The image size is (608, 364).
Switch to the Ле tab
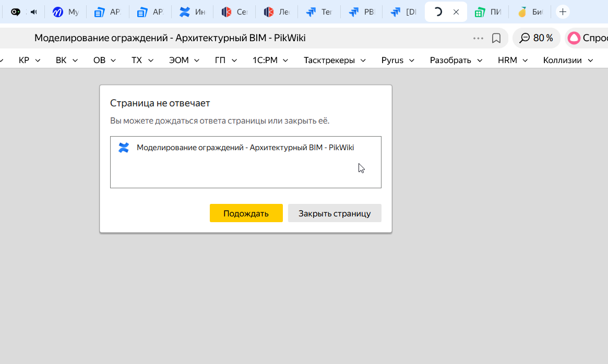point(277,12)
